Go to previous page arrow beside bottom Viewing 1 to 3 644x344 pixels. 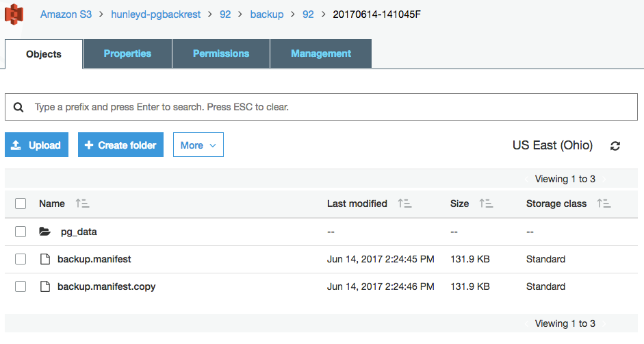pos(527,324)
